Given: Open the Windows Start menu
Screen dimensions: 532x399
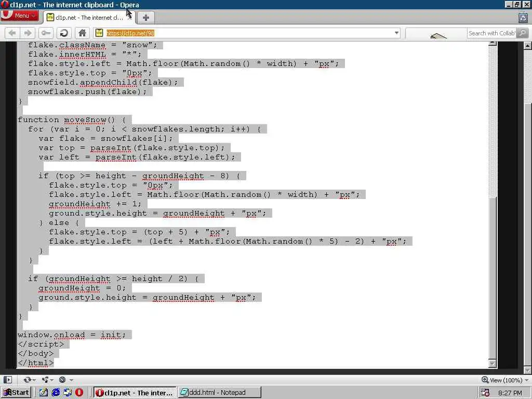Looking at the screenshot, I should click(x=16, y=393).
